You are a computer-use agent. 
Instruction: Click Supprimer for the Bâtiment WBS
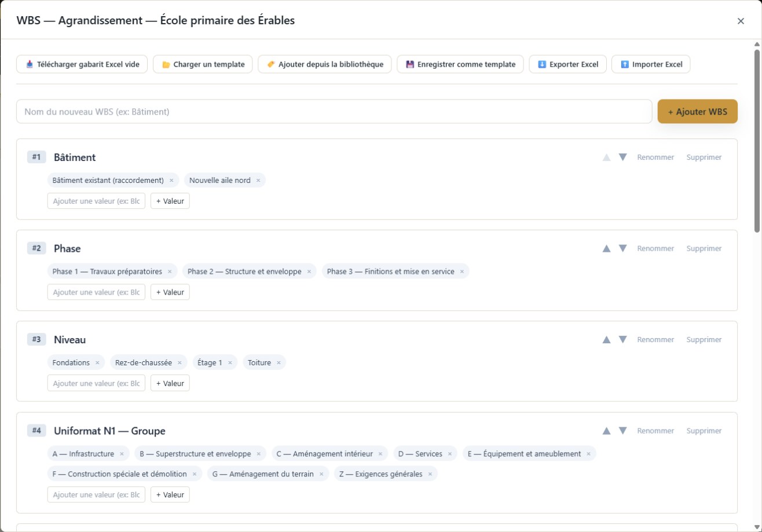tap(704, 157)
